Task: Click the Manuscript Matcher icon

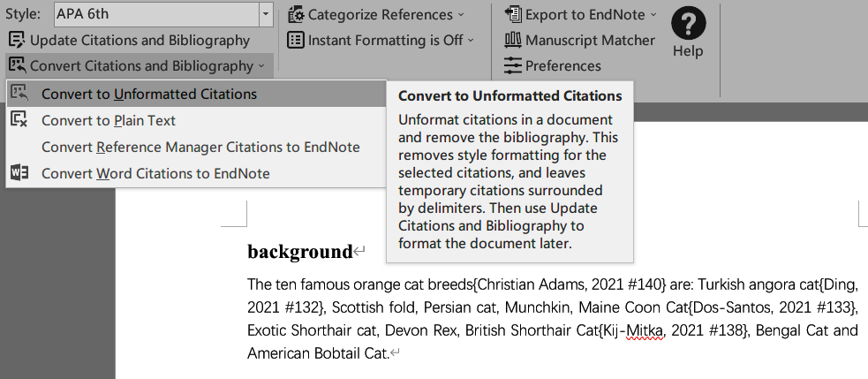Action: coord(513,40)
